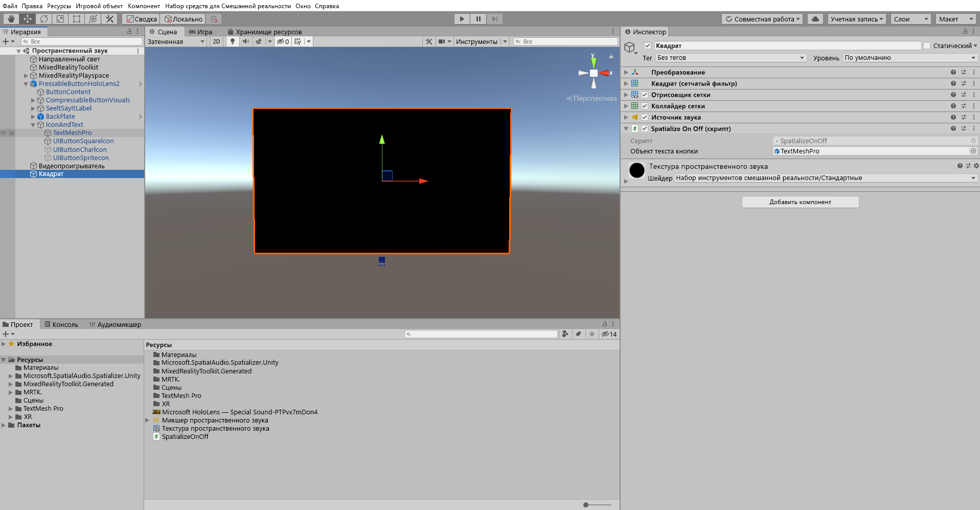Switch to the Консоль tab
This screenshot has width=980, height=510.
[x=61, y=324]
